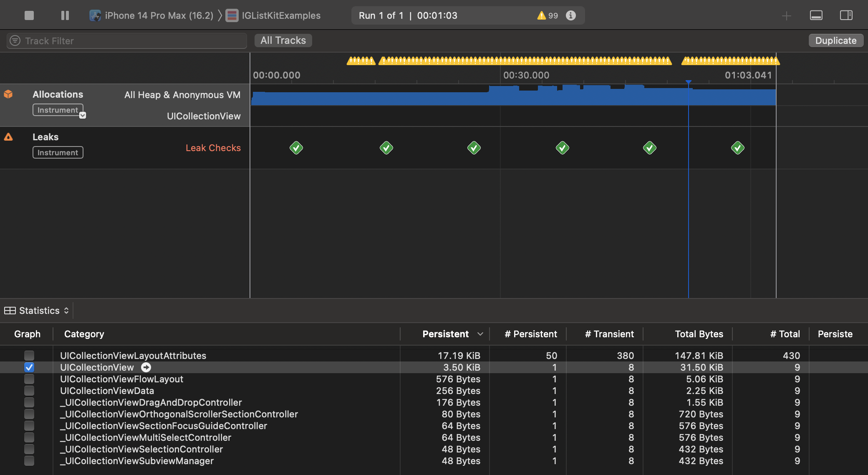The image size is (868, 475).
Task: Add a new instrument using the plus icon
Action: pos(787,15)
